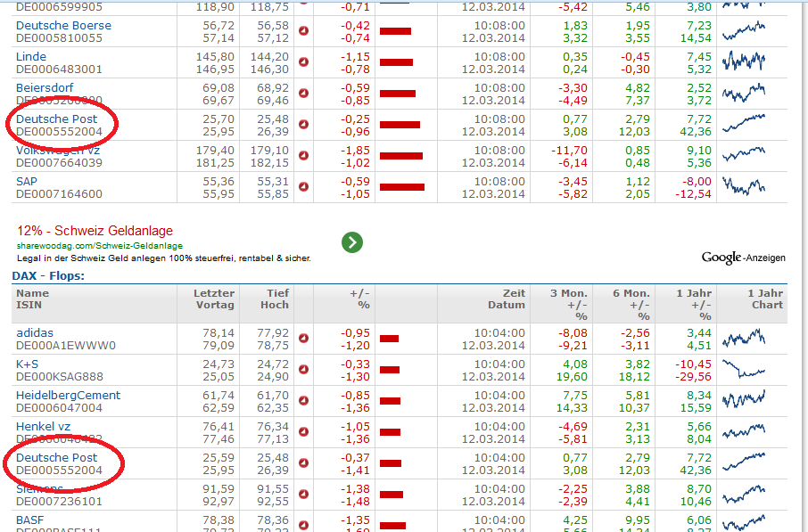Select the adidas ISIN DE000A1EWWW0
The width and height of the screenshot is (808, 532).
tap(66, 346)
